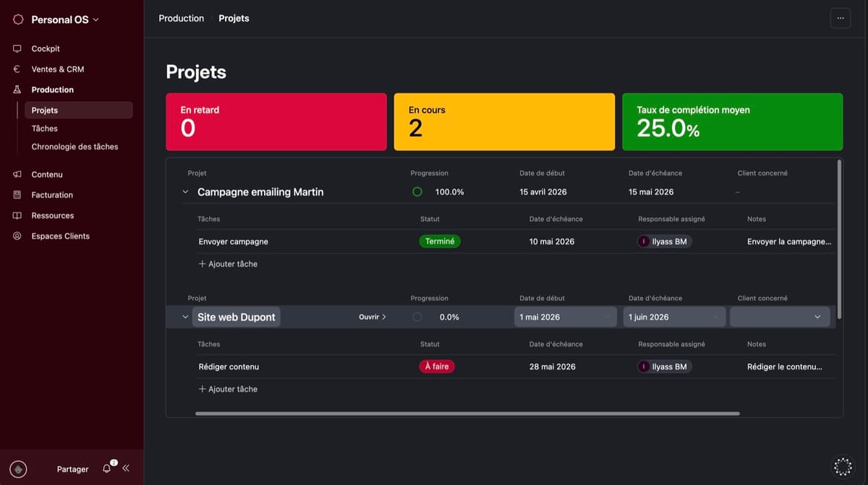Click the Ouvrir link on Site web Dupont
The height and width of the screenshot is (485, 868).
(373, 317)
